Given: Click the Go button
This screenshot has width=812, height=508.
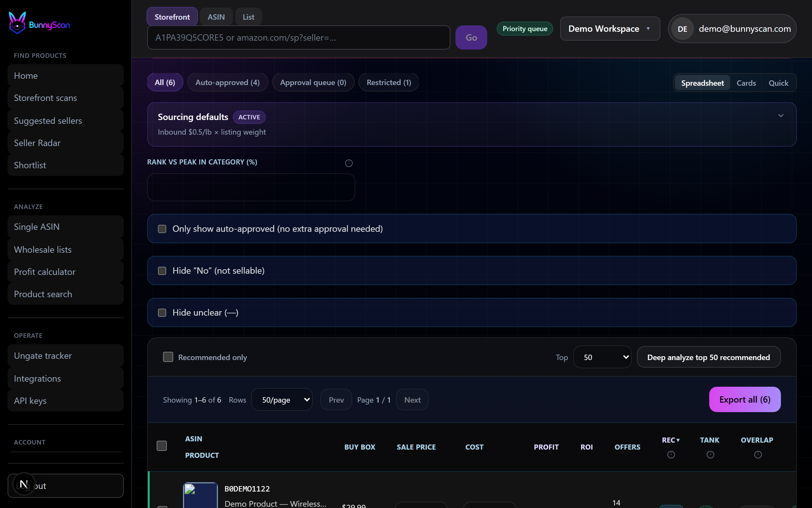Looking at the screenshot, I should coord(471,38).
